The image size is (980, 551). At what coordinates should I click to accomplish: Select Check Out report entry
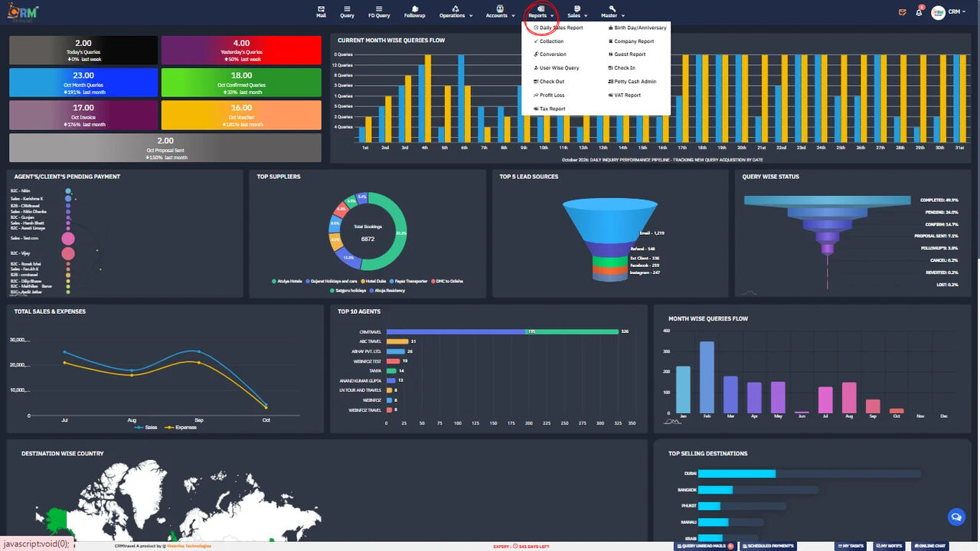(x=548, y=82)
